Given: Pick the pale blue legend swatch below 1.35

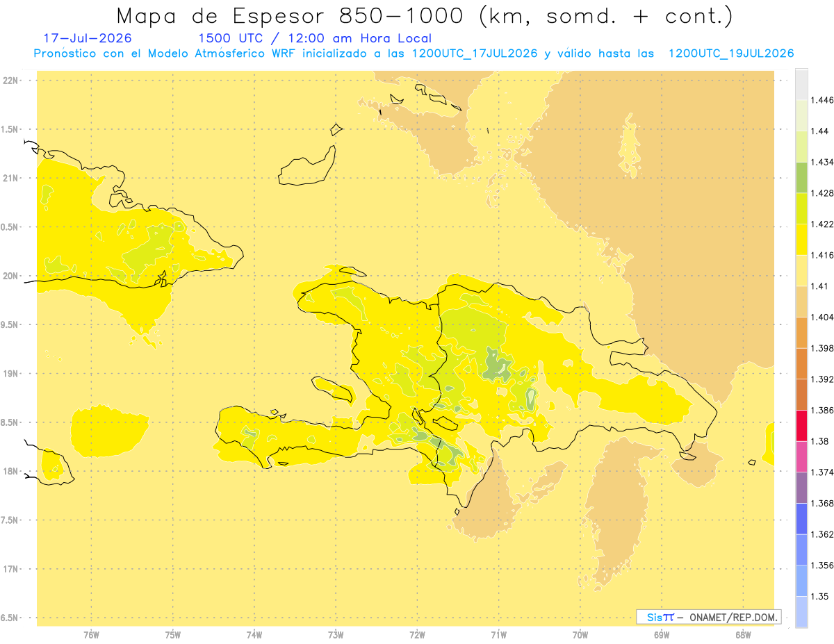Looking at the screenshot, I should pyautogui.click(x=801, y=612).
